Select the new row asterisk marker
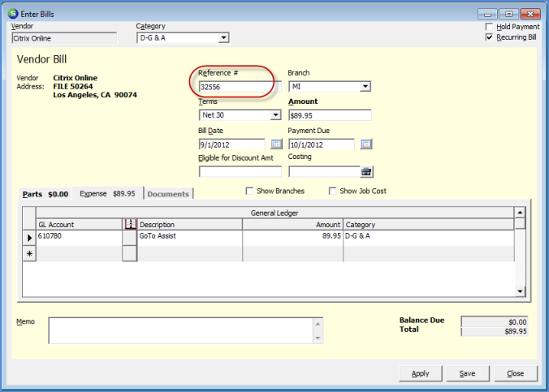This screenshot has width=549, height=392. click(x=29, y=254)
